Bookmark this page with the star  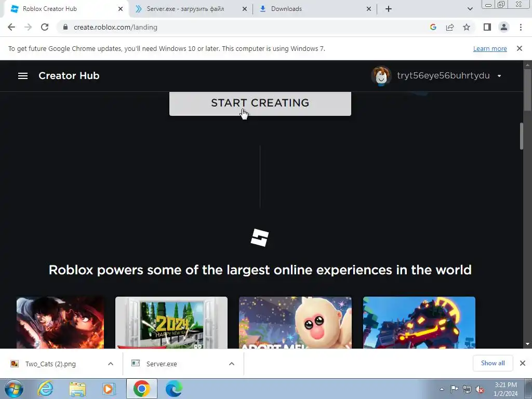tap(467, 27)
